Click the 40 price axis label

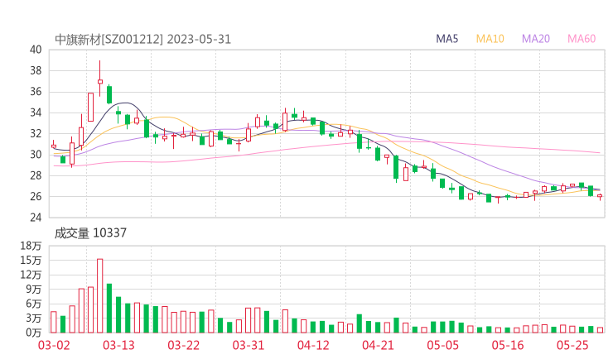point(36,50)
